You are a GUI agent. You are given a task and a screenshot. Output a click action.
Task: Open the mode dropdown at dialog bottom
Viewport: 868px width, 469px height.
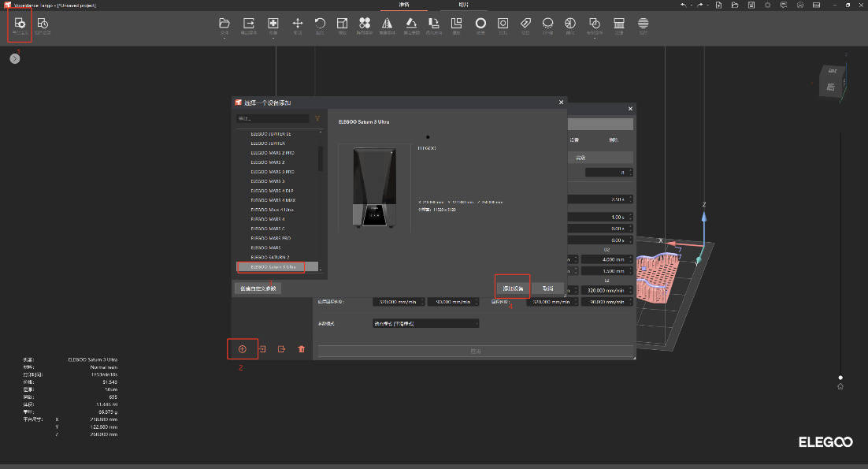(425, 323)
